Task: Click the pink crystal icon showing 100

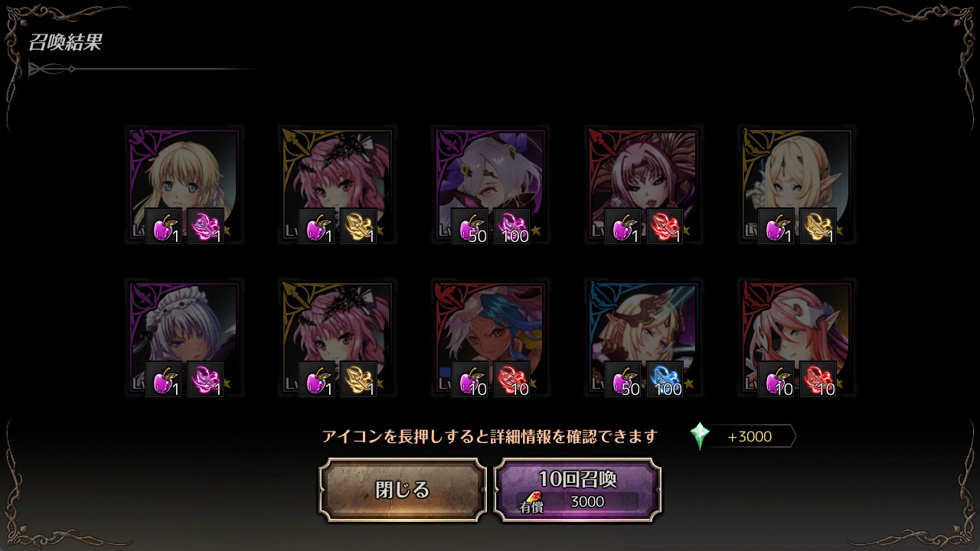Action: point(512,226)
